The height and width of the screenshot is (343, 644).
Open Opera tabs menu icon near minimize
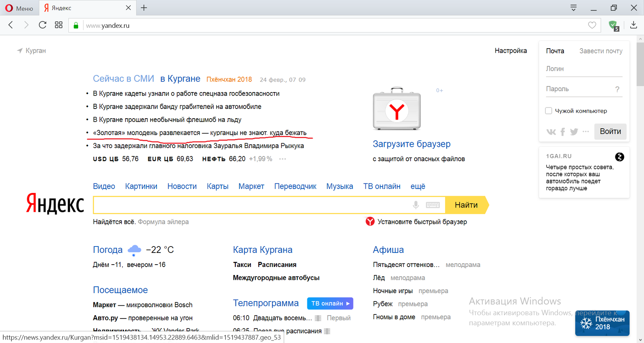point(574,8)
